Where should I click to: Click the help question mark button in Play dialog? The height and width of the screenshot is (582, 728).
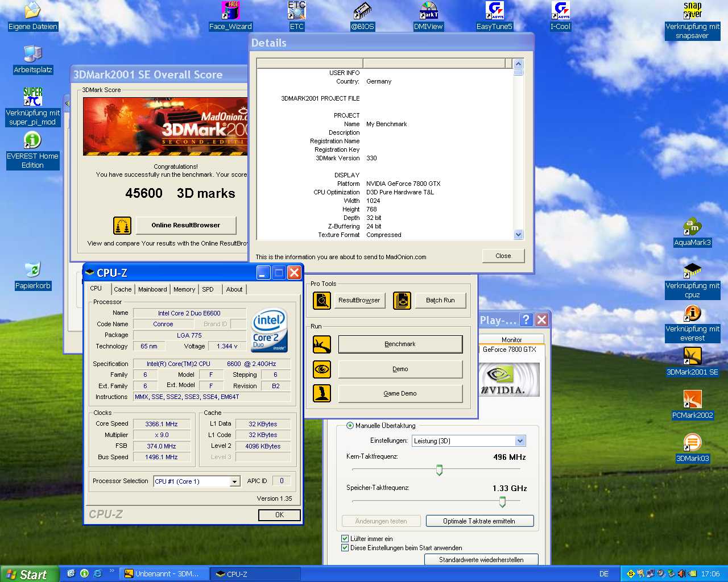pos(526,319)
